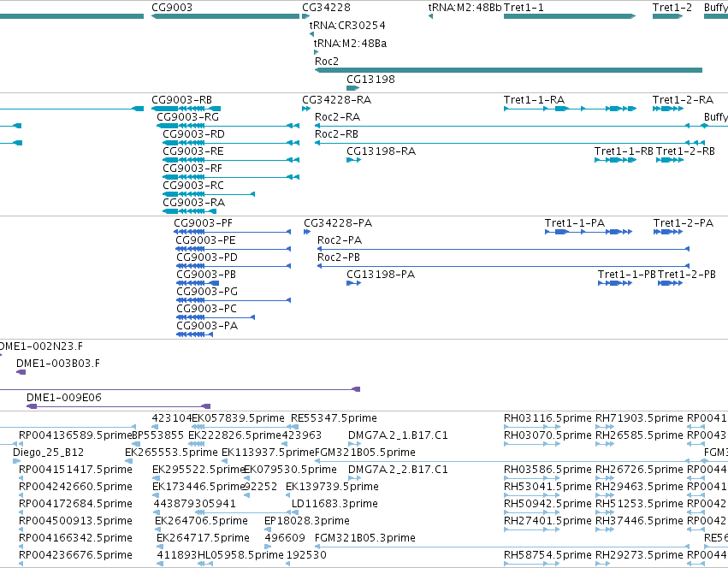Click transcript 'Tret1-2-RA'

[683, 100]
